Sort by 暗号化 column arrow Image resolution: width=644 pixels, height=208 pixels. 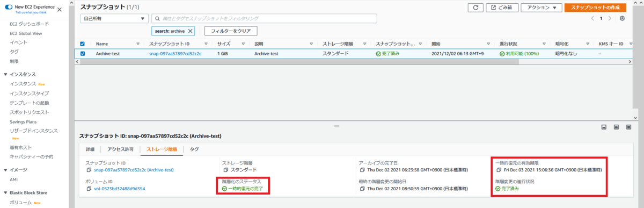coord(588,44)
